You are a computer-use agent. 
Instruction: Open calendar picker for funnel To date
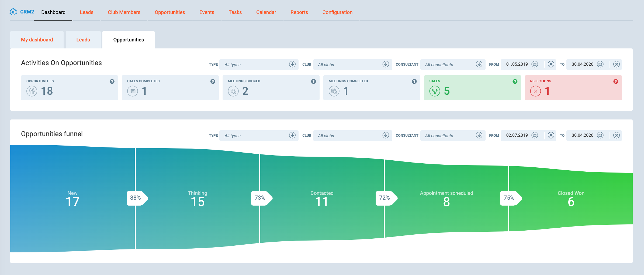[x=600, y=135]
